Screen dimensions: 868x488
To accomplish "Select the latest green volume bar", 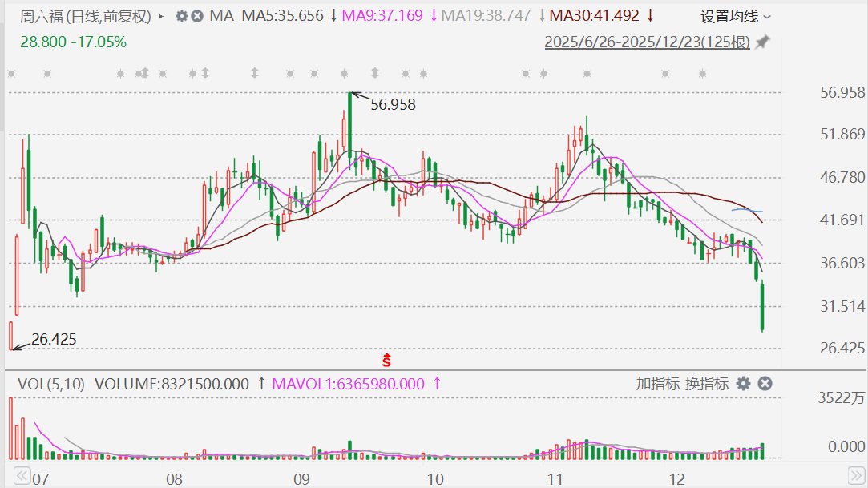I will (762, 451).
